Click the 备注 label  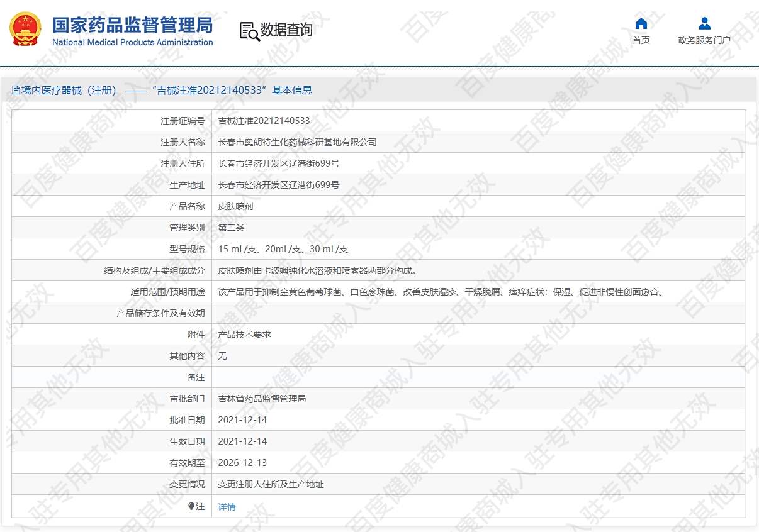pos(196,377)
